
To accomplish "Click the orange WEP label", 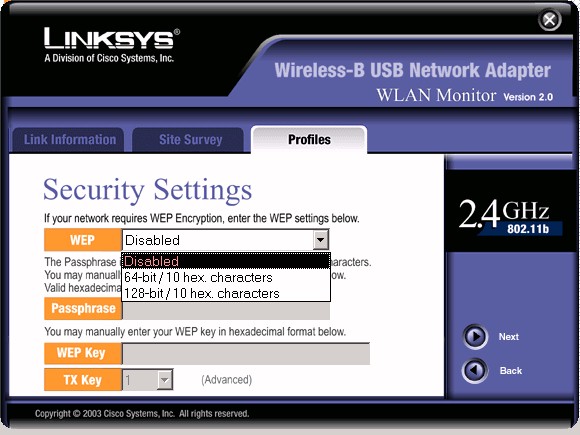I will coord(82,240).
